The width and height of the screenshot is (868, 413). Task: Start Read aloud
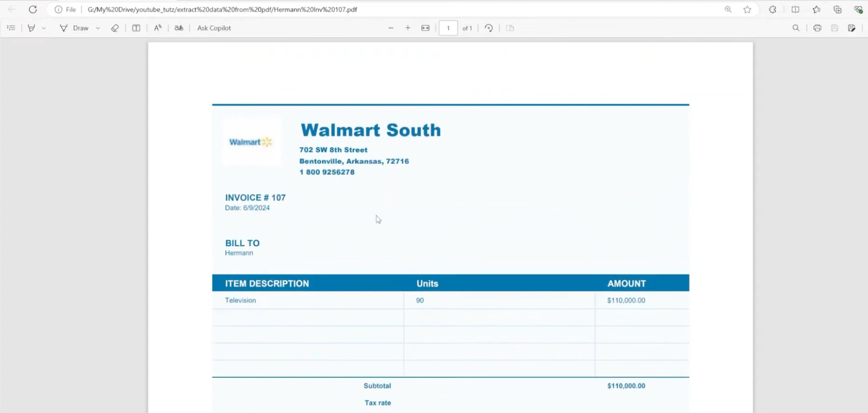click(x=157, y=28)
